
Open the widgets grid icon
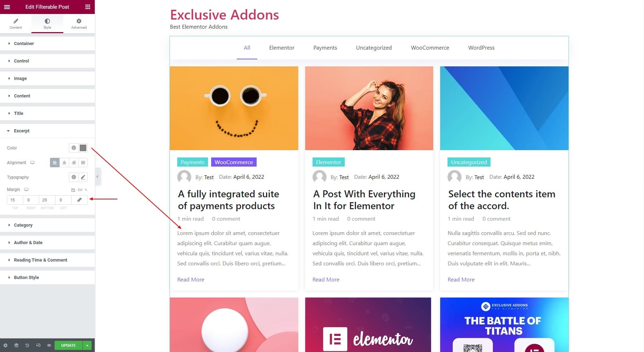pyautogui.click(x=88, y=7)
